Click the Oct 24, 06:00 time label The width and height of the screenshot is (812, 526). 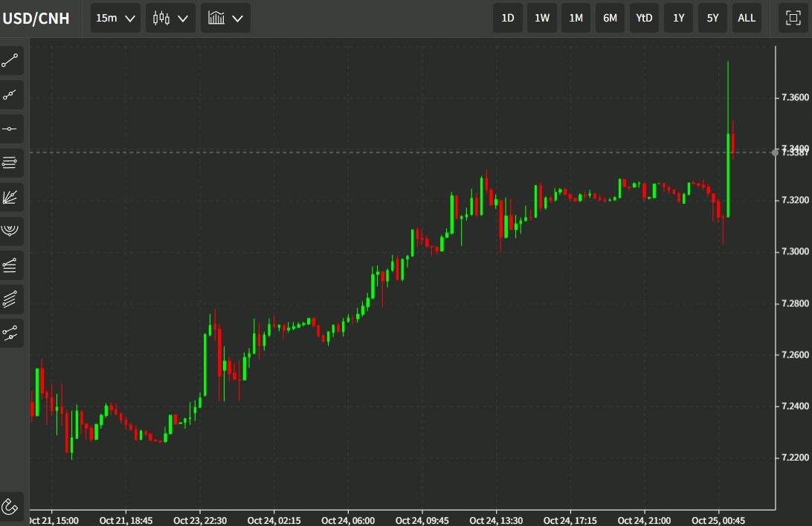[348, 520]
